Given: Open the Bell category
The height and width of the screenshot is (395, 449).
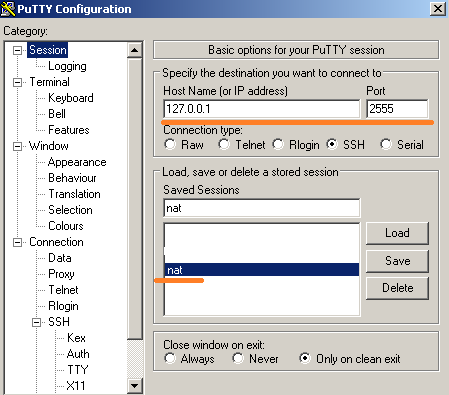Looking at the screenshot, I should tap(57, 114).
